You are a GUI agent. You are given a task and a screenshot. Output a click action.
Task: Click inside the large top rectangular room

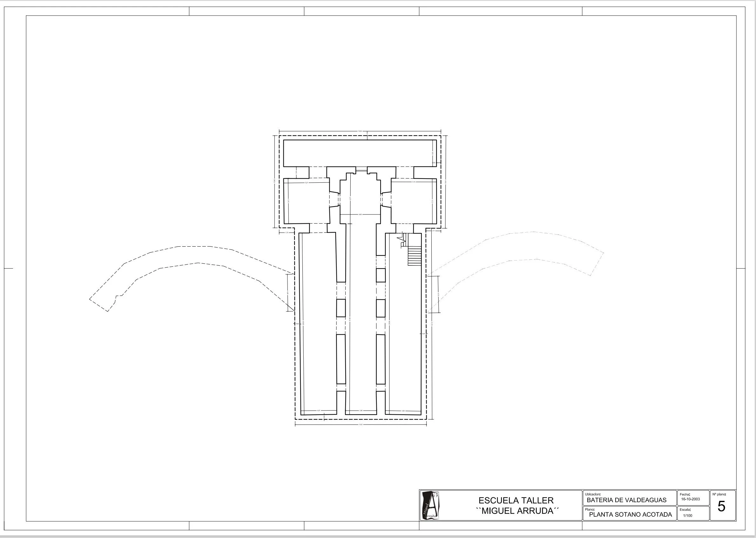pos(359,153)
